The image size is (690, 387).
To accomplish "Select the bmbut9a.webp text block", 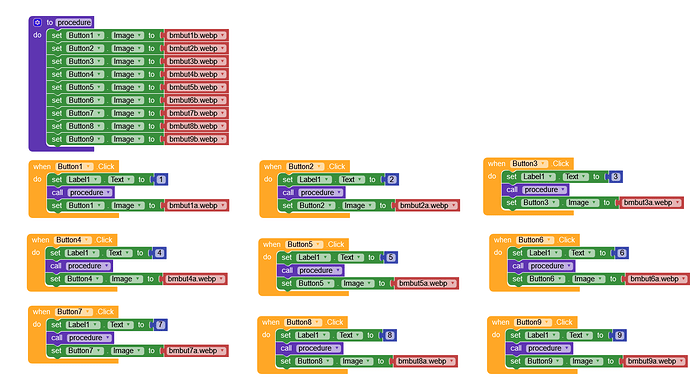I will (x=655, y=361).
